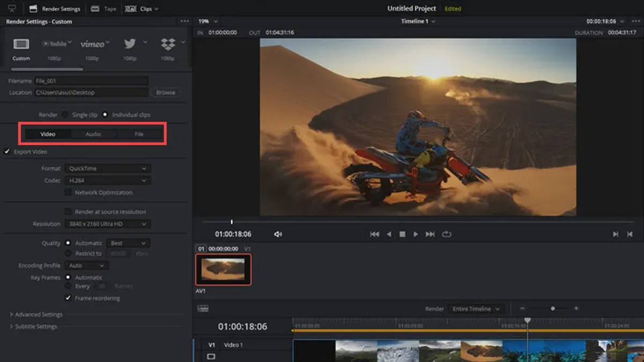This screenshot has height=362, width=644.
Task: Enable Network Optimization checkbox
Action: [x=68, y=192]
